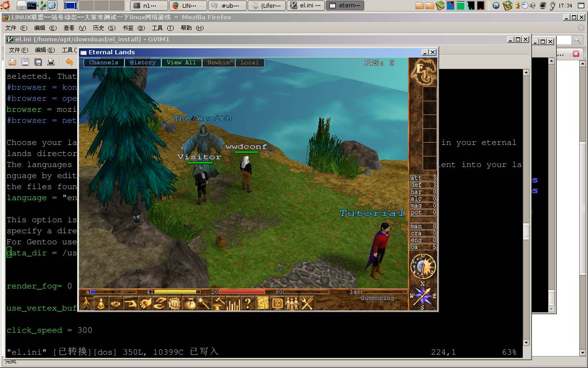
Task: Click the blue mana bar
Action: coord(113,292)
